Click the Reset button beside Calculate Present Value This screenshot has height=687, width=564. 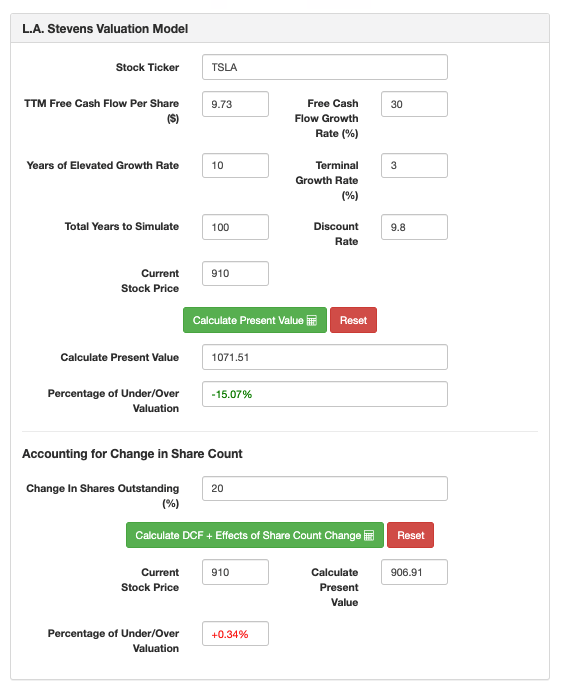pyautogui.click(x=353, y=320)
